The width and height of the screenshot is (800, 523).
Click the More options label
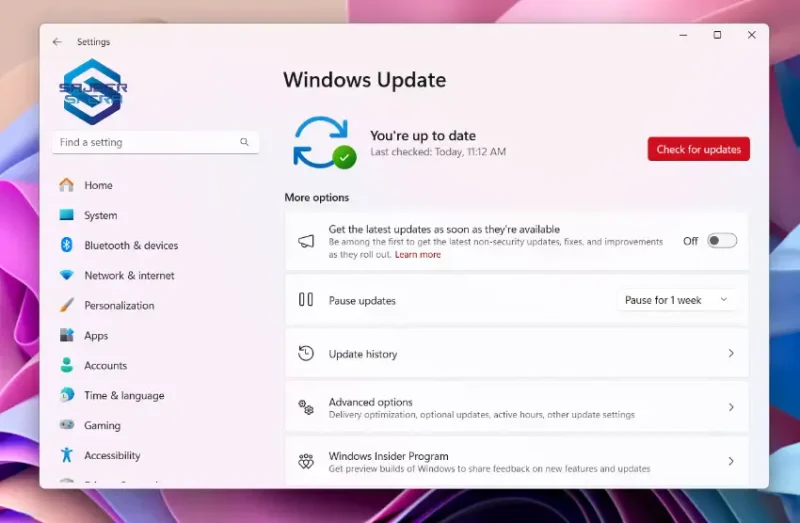pos(317,197)
